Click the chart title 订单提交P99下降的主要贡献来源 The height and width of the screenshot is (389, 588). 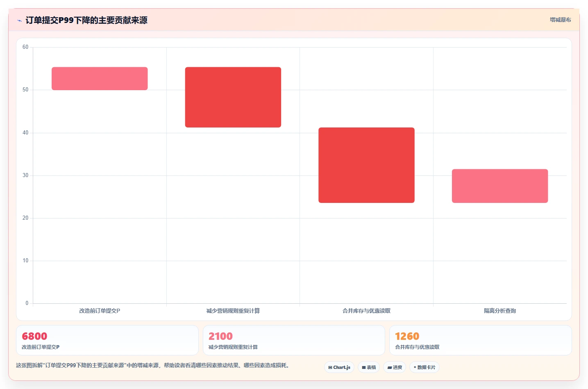pos(86,20)
